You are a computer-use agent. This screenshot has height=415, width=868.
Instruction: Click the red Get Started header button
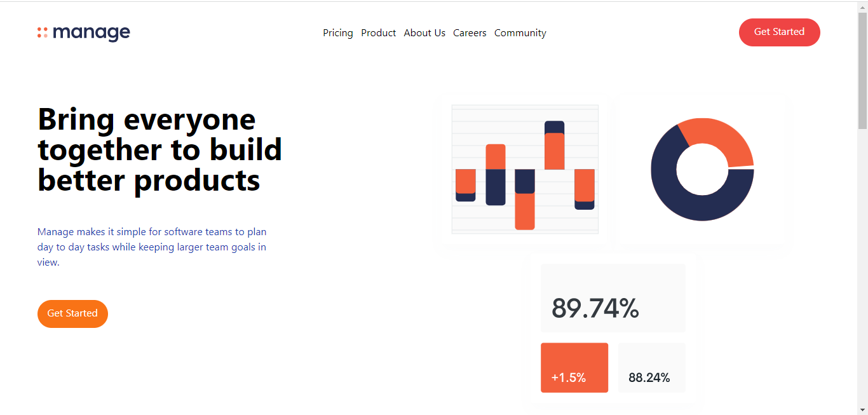click(x=780, y=32)
